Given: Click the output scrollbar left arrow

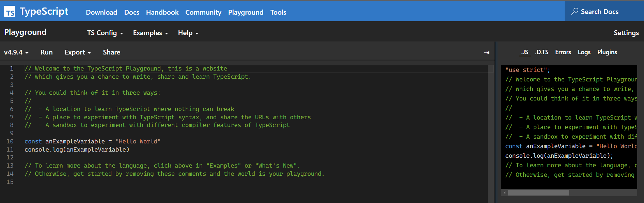Looking at the screenshot, I should 504,193.
